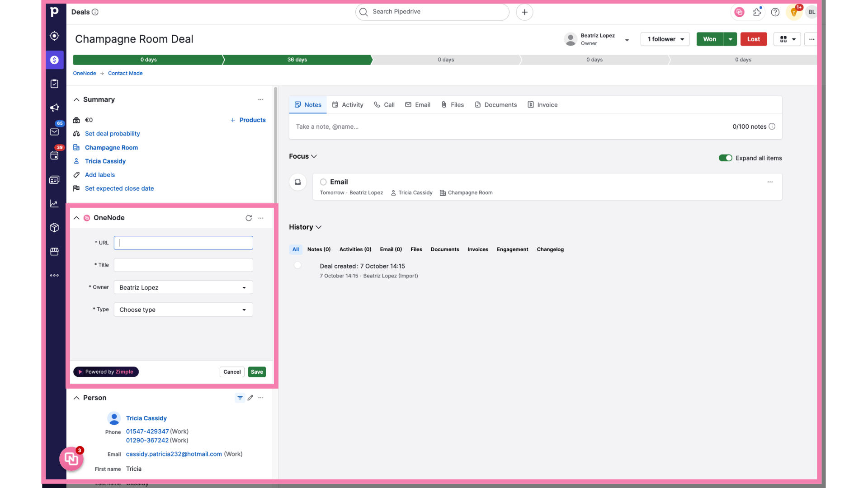Click the Person section filter icon
This screenshot has height=488, width=868.
click(240, 398)
